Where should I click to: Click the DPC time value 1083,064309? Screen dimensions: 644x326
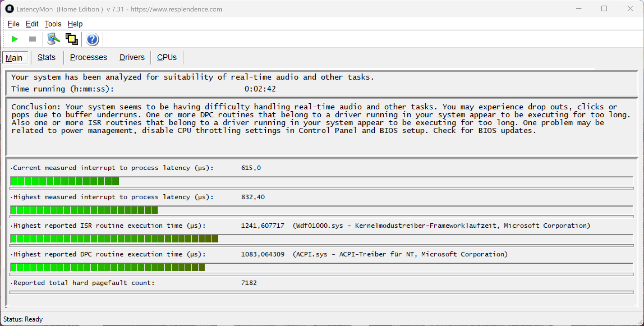(263, 254)
